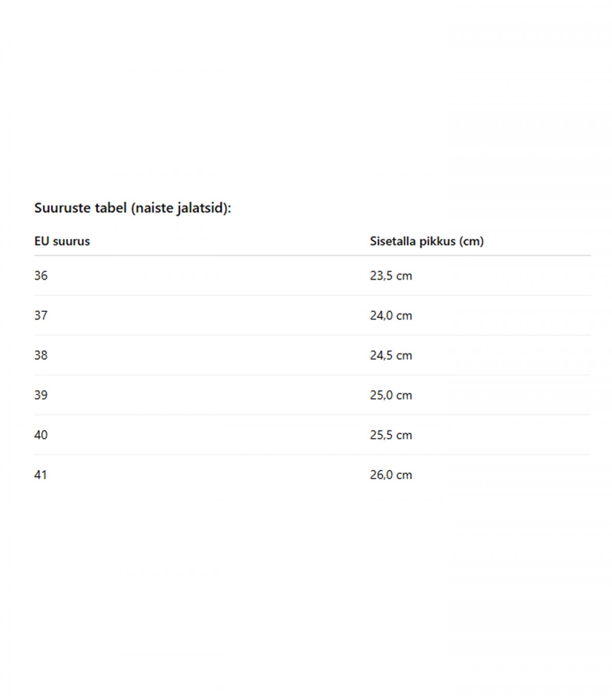Select the Sisetalla pikkus (cm) column header

427,241
